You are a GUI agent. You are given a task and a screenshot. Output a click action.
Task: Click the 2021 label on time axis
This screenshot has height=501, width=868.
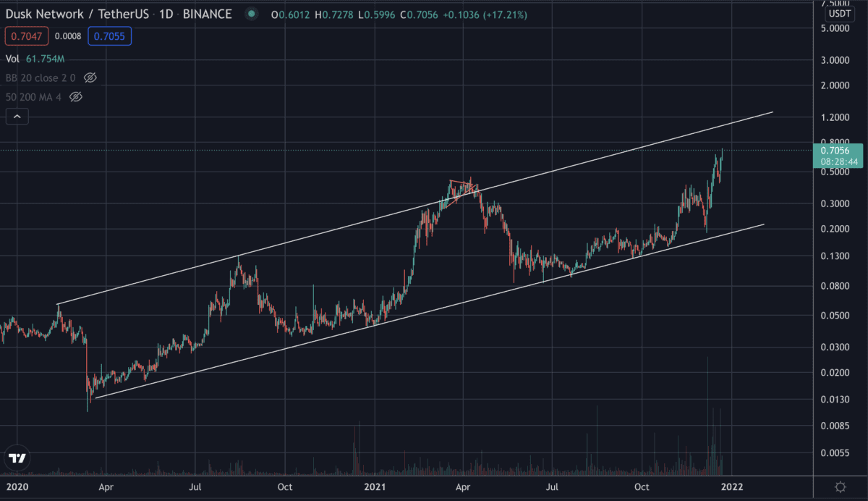(x=375, y=487)
